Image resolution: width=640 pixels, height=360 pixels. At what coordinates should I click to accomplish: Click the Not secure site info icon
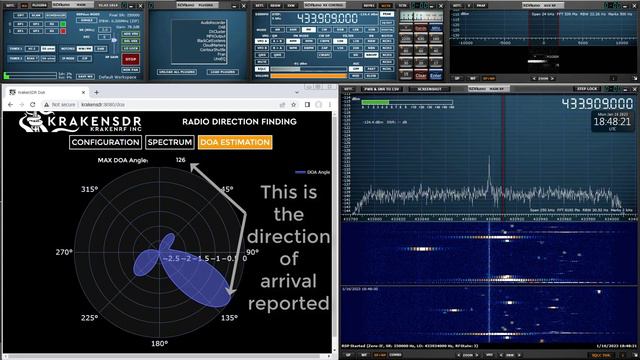click(x=47, y=105)
